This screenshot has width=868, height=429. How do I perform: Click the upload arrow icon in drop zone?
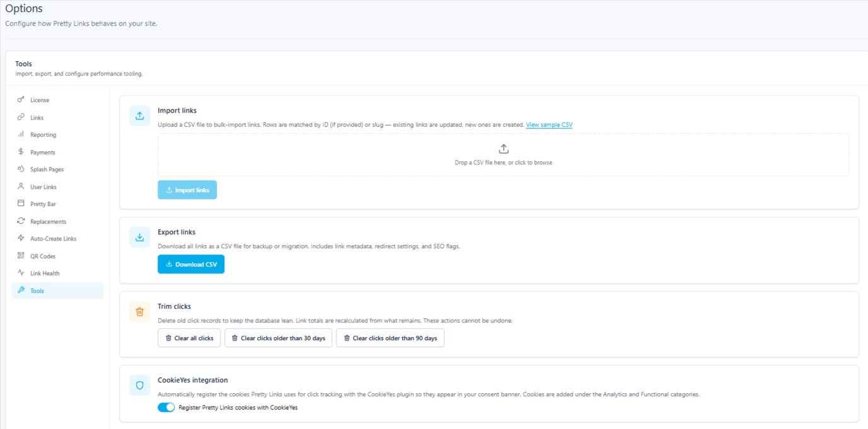click(x=503, y=149)
